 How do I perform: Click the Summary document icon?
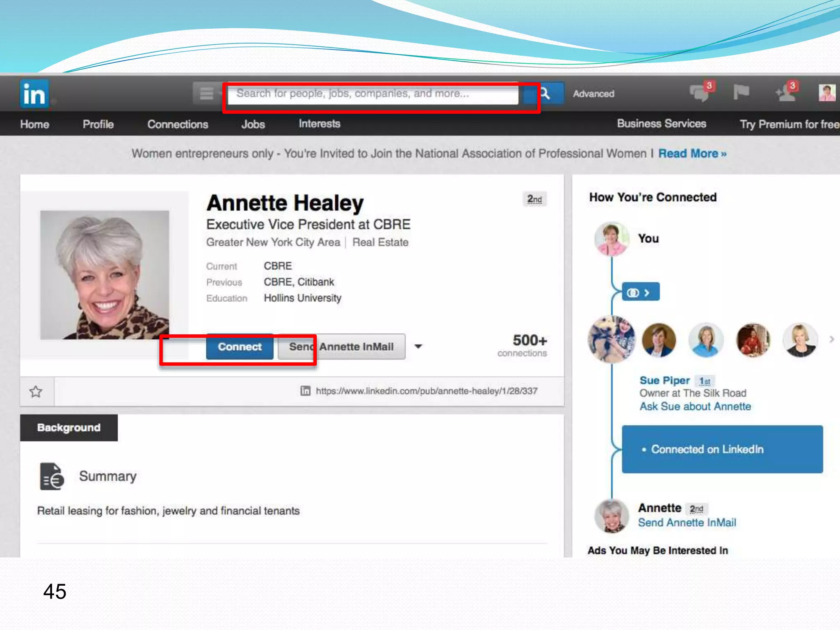click(x=52, y=477)
